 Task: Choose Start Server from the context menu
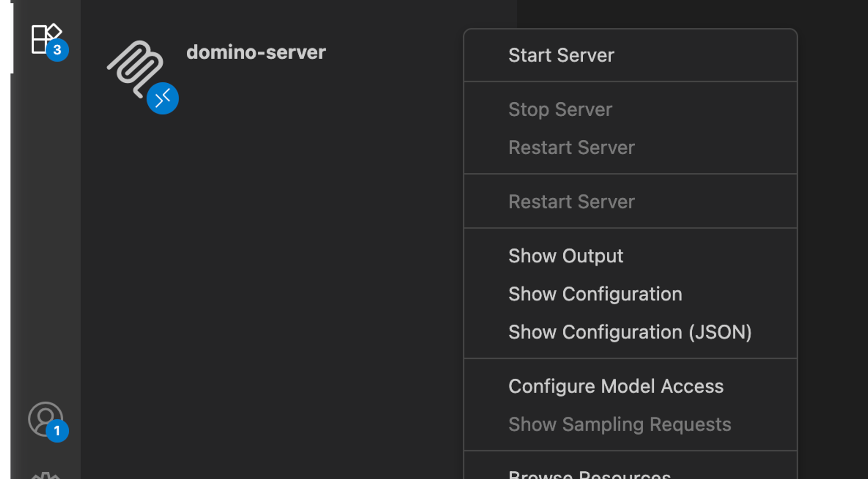point(630,55)
